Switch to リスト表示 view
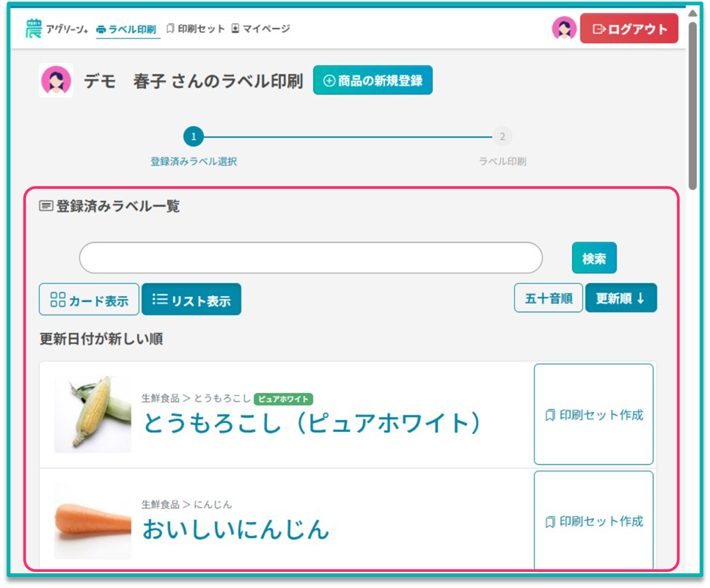710x588 pixels. (x=191, y=300)
